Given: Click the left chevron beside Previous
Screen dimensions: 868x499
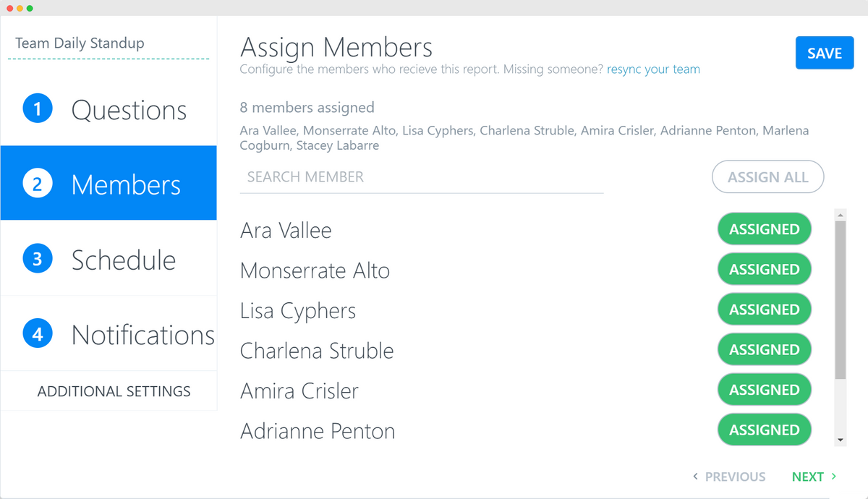Looking at the screenshot, I should (695, 477).
